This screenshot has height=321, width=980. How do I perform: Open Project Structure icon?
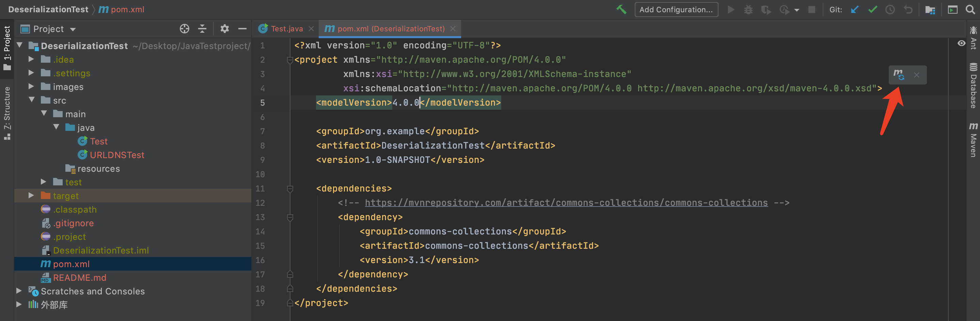point(930,10)
